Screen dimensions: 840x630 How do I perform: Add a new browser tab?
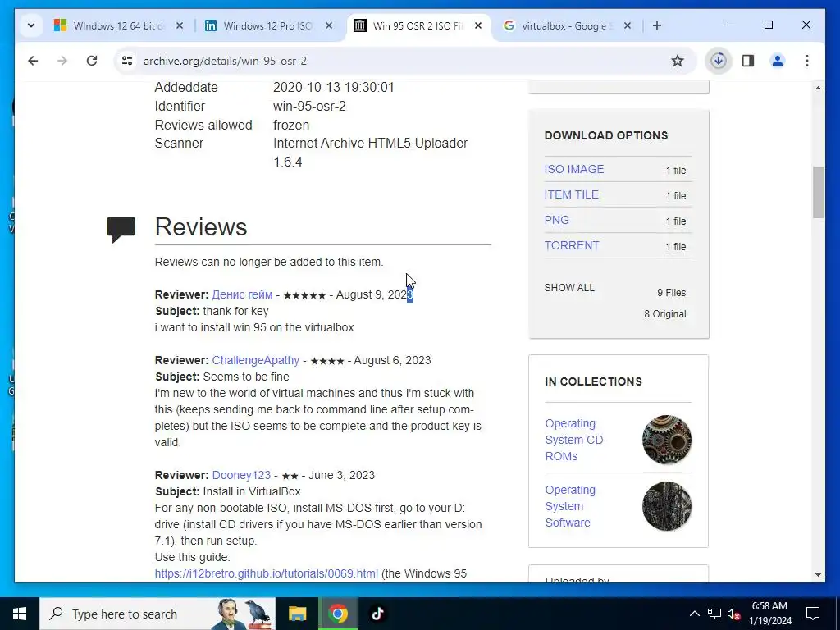[657, 25]
